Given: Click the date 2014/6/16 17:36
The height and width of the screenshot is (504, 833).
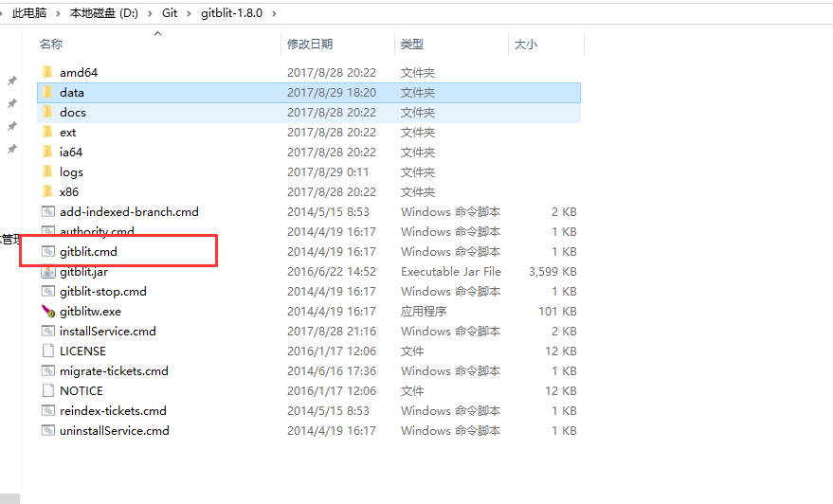Looking at the screenshot, I should pos(332,371).
